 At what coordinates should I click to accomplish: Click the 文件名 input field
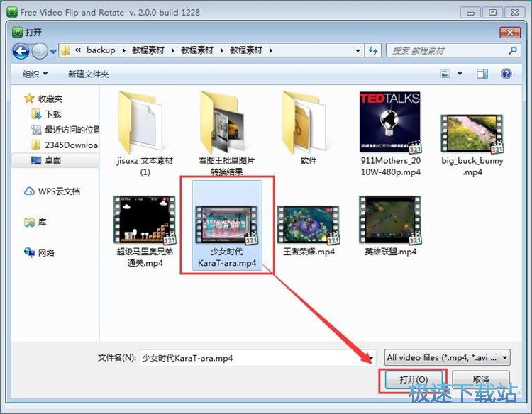pos(258,358)
